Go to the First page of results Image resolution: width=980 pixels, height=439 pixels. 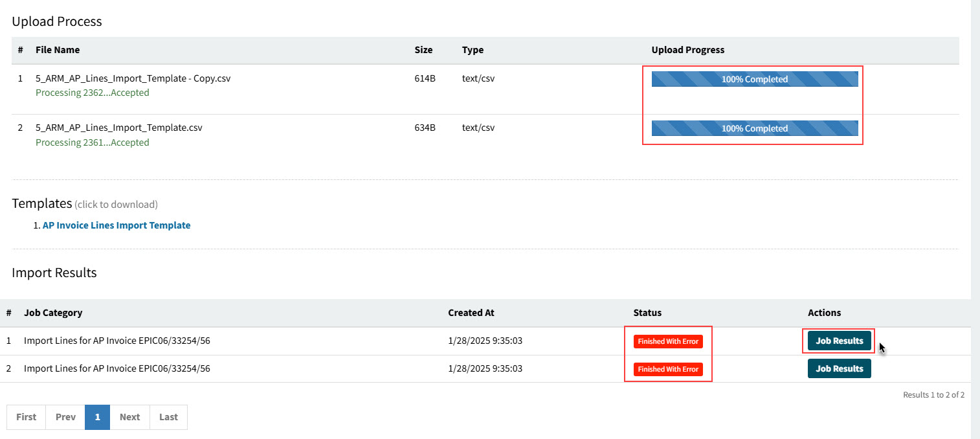coord(26,417)
